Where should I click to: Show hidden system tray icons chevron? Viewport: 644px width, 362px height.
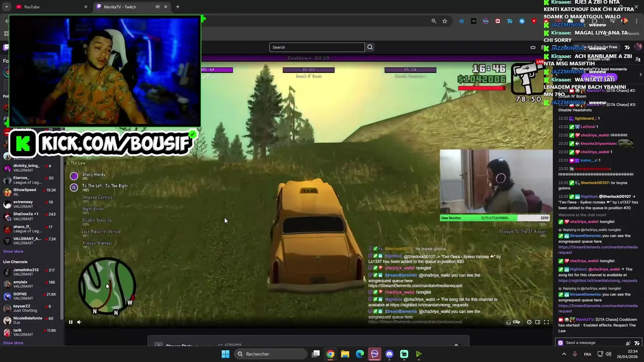tap(563, 354)
